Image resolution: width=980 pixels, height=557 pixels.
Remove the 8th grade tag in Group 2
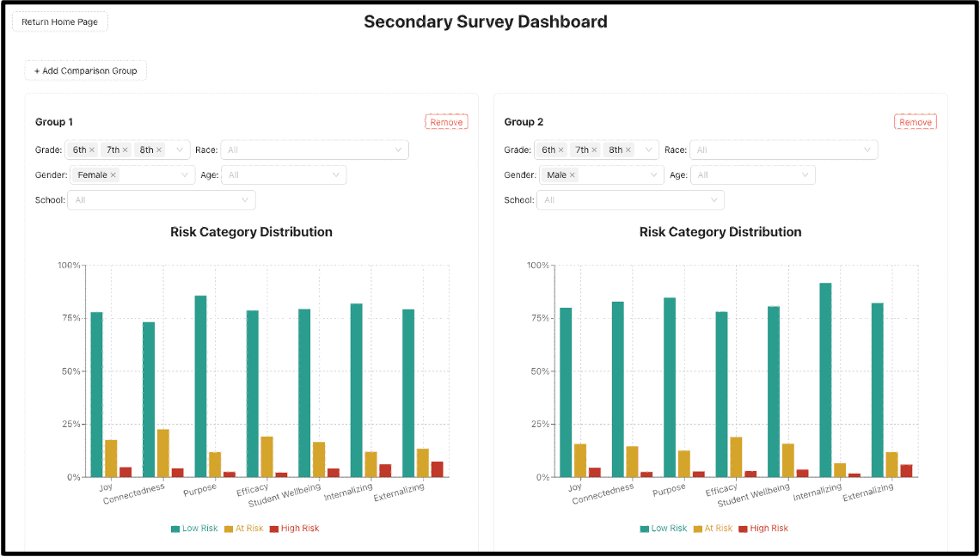coord(628,150)
